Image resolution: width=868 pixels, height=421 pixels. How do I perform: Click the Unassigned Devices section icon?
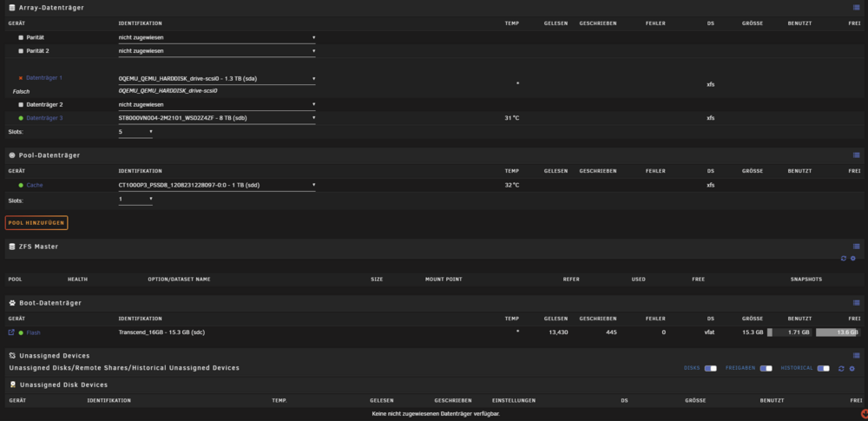(x=12, y=356)
